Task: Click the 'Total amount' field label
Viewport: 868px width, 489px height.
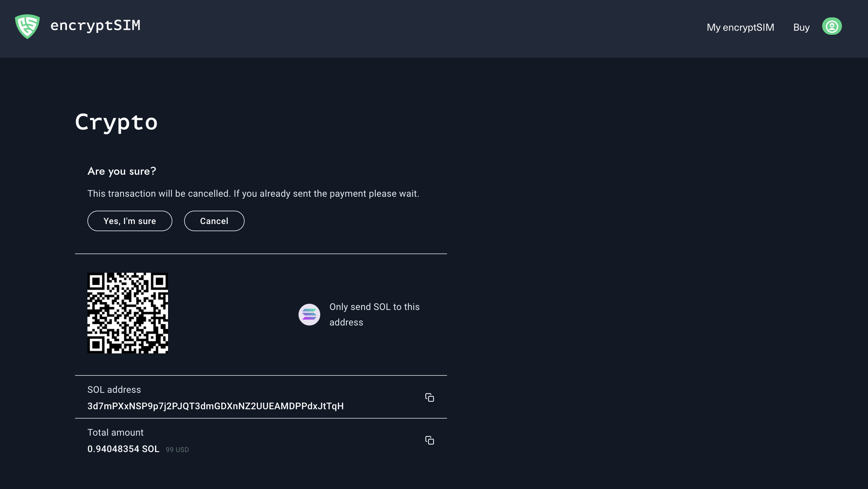Action: click(x=115, y=432)
